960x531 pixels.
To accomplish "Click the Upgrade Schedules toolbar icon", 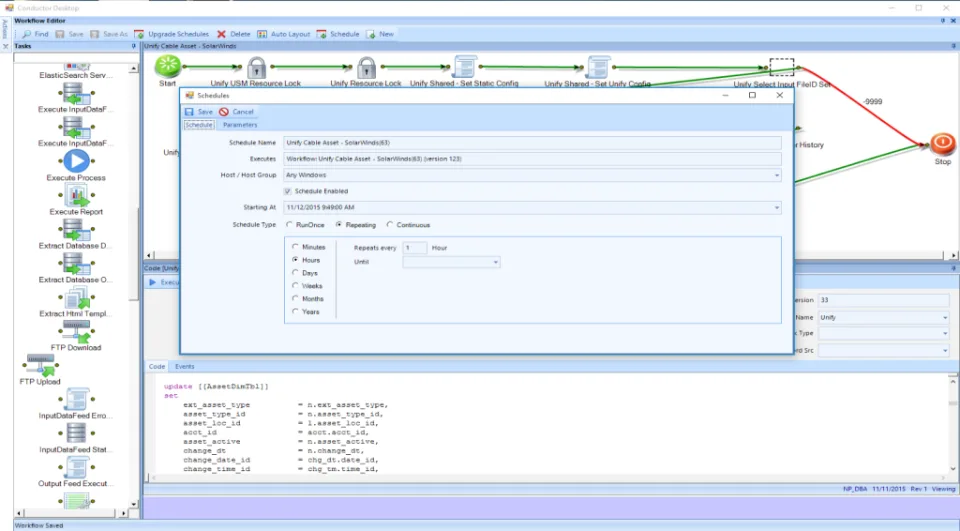I will pyautogui.click(x=140, y=34).
